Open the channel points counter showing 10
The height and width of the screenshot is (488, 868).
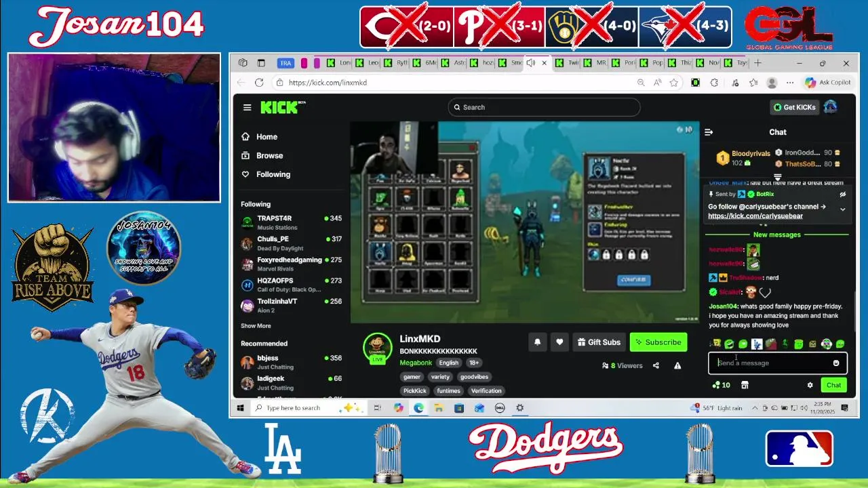722,385
